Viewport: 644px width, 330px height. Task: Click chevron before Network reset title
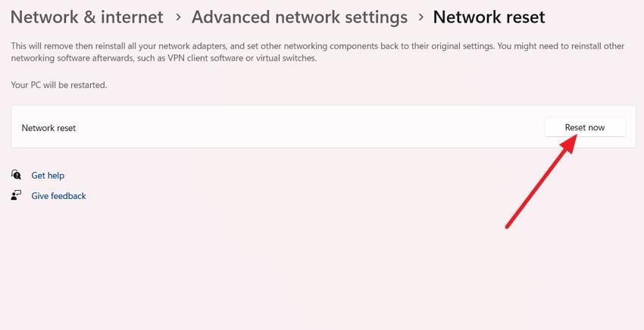point(420,17)
